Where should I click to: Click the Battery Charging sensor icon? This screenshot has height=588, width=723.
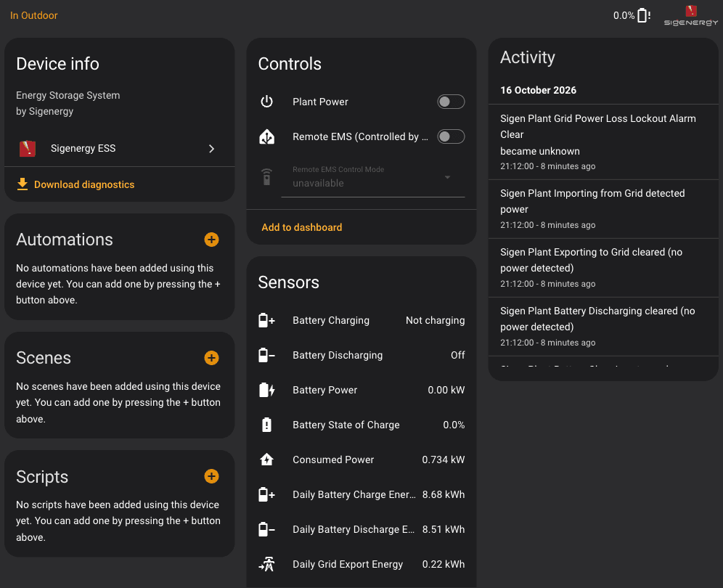click(266, 320)
